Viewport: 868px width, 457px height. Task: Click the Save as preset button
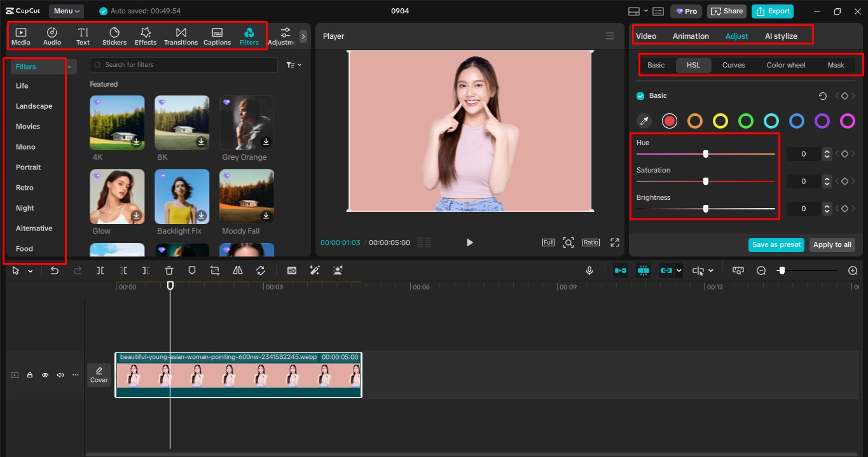pyautogui.click(x=776, y=244)
